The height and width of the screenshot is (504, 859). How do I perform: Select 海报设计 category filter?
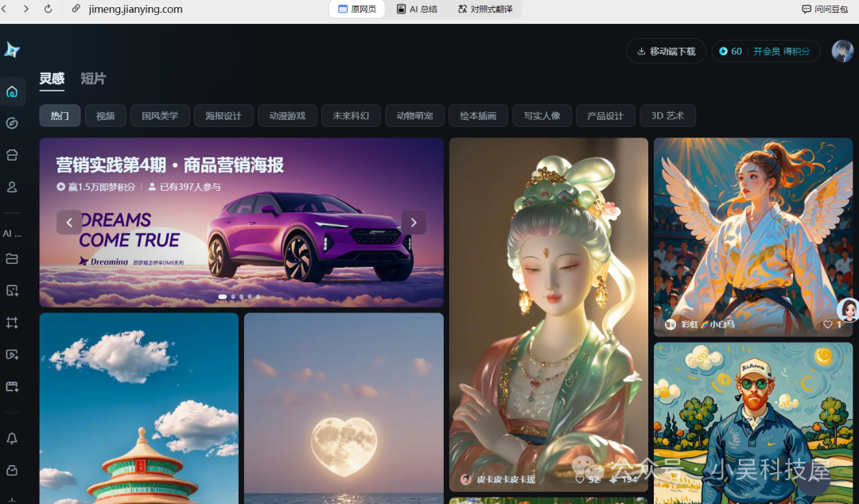coord(223,115)
